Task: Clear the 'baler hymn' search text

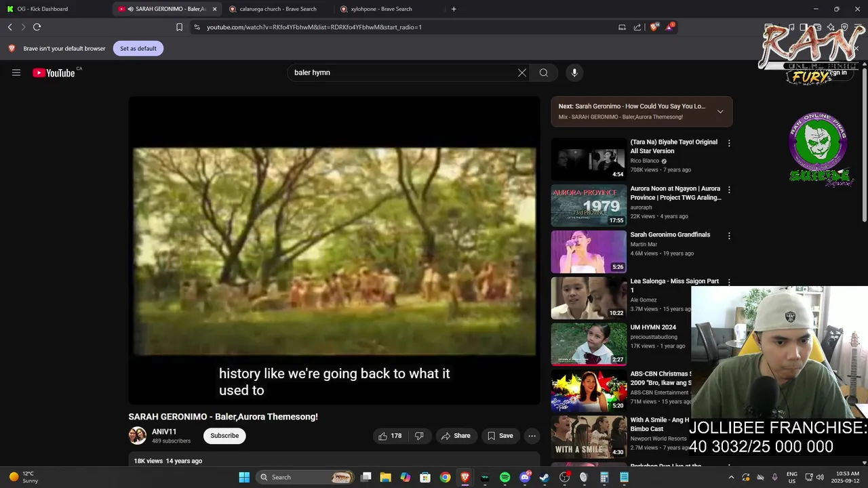Action: [522, 73]
